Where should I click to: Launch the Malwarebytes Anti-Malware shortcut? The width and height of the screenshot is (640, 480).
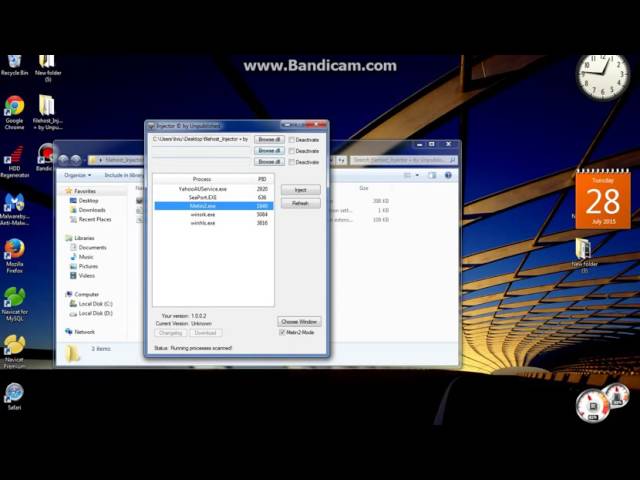click(14, 209)
